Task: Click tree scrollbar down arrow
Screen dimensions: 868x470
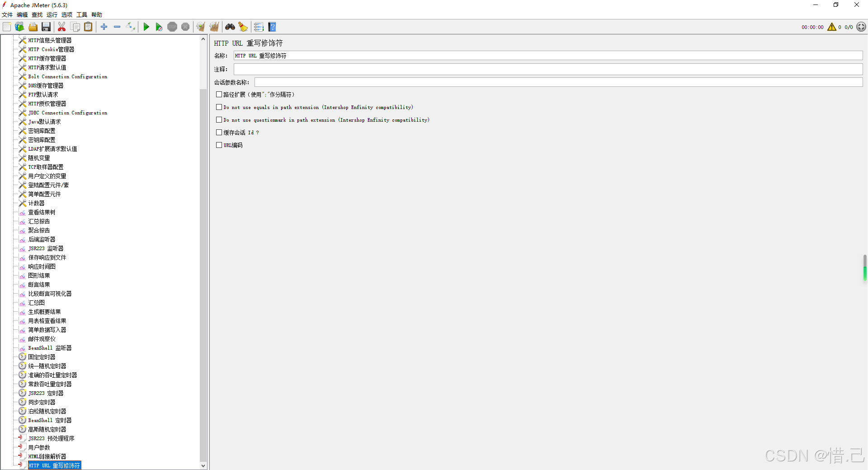Action: [x=203, y=465]
